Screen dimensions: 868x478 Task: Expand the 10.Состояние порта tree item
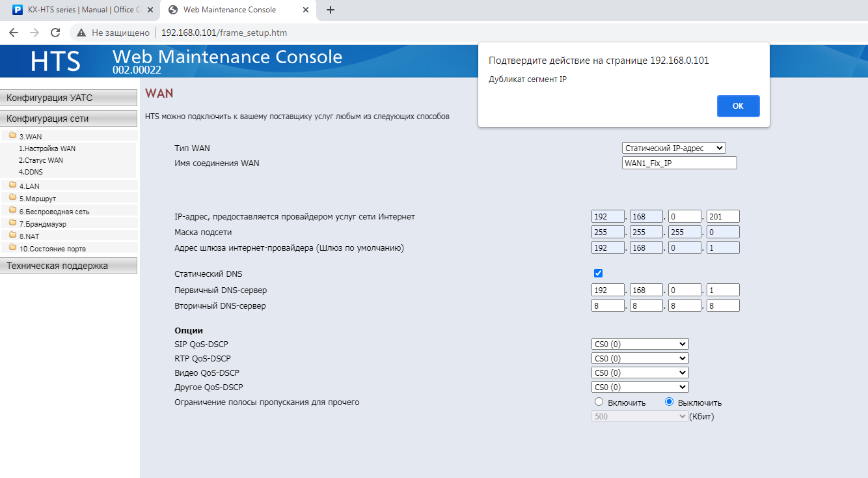[x=52, y=249]
